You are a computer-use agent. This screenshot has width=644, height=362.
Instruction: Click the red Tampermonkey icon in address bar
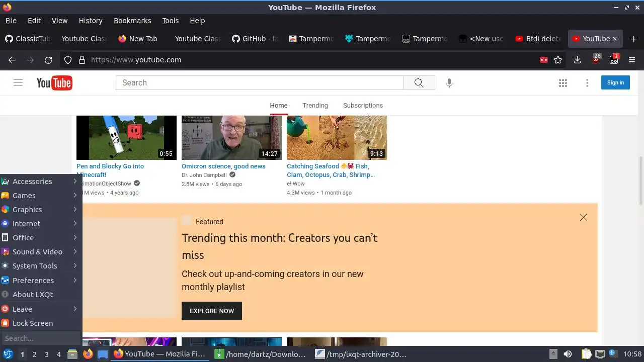[x=543, y=60]
